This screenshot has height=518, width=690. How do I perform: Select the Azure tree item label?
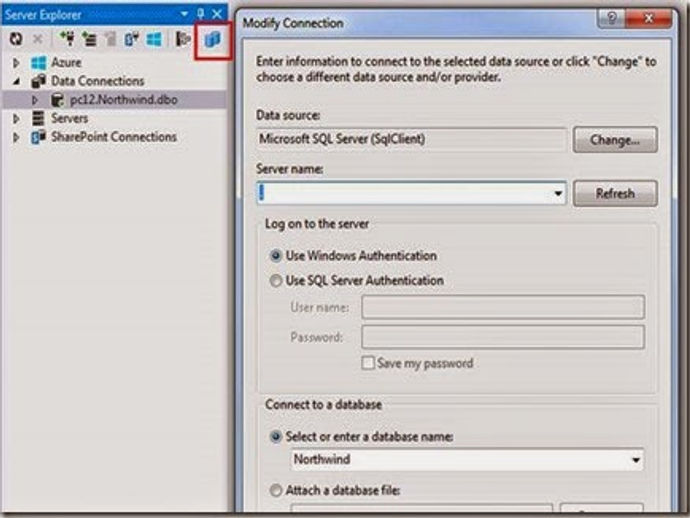click(x=66, y=62)
